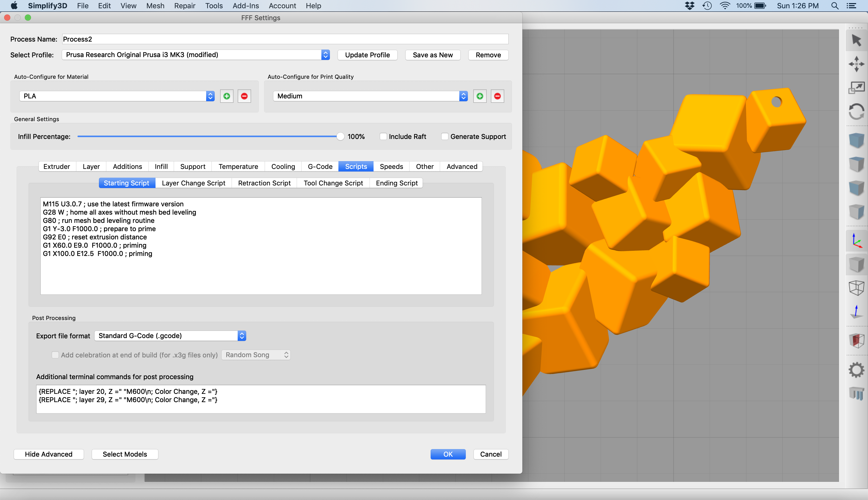This screenshot has height=500, width=868.
Task: Open the Export file format dropdown
Action: click(171, 336)
